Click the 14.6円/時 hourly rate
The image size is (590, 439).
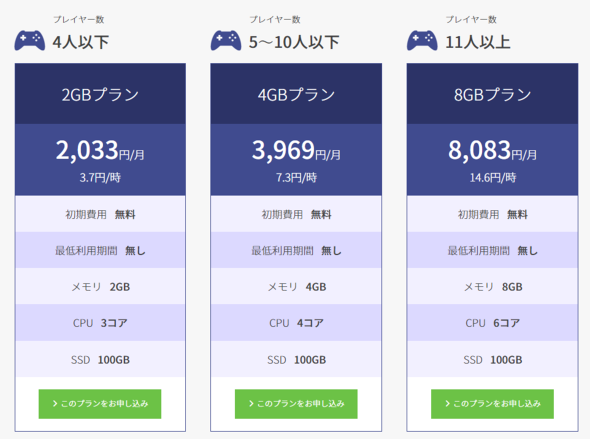coord(493,178)
